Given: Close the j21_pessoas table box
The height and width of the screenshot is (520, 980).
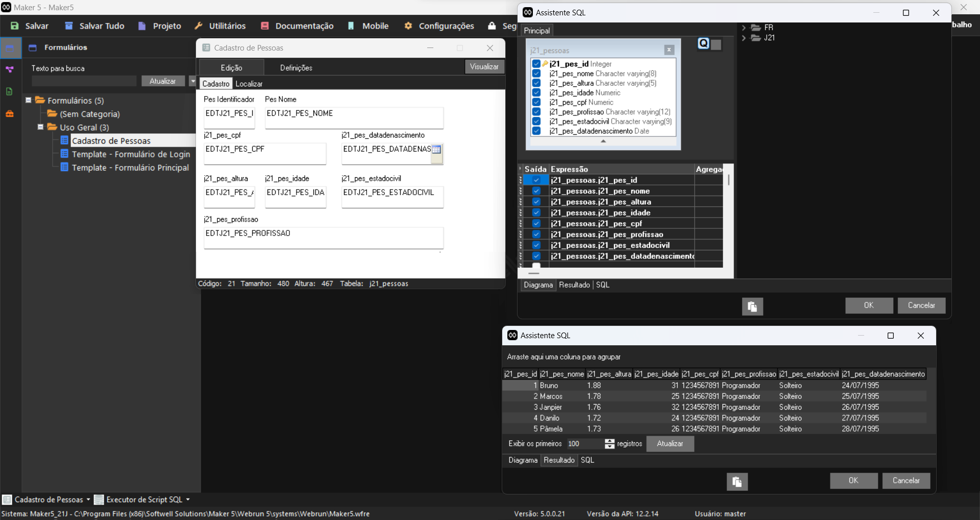Looking at the screenshot, I should pyautogui.click(x=669, y=50).
